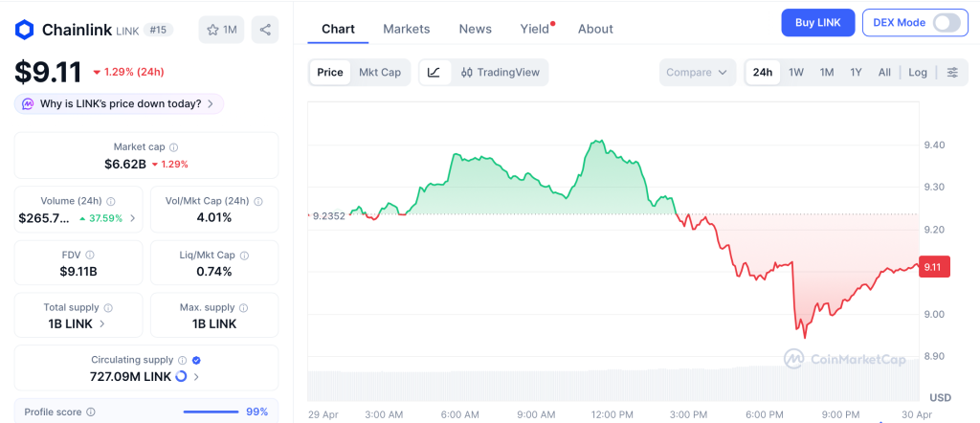Image resolution: width=980 pixels, height=423 pixels.
Task: Click the Buy LINK button
Action: tap(817, 23)
